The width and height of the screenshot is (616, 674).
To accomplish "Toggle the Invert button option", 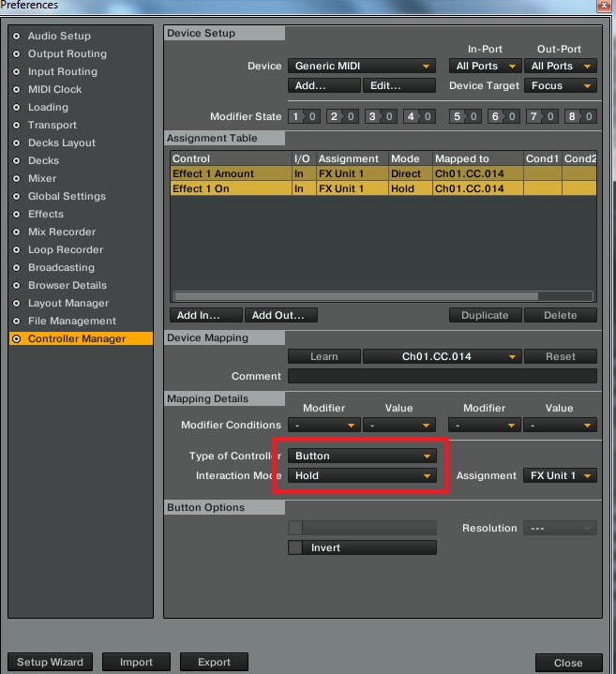I will coord(362,547).
